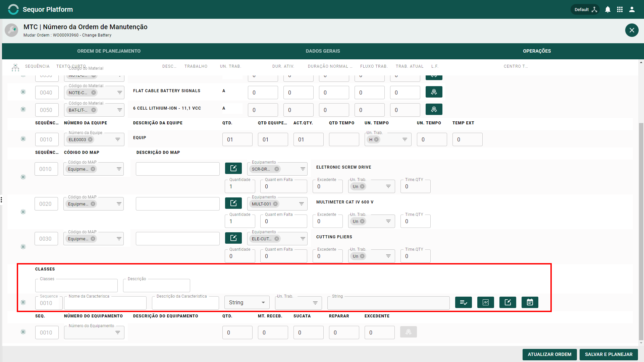Screen dimensions: 644x362
Task: Expand Código do MAP dropdown in row 0030
Action: pyautogui.click(x=119, y=239)
